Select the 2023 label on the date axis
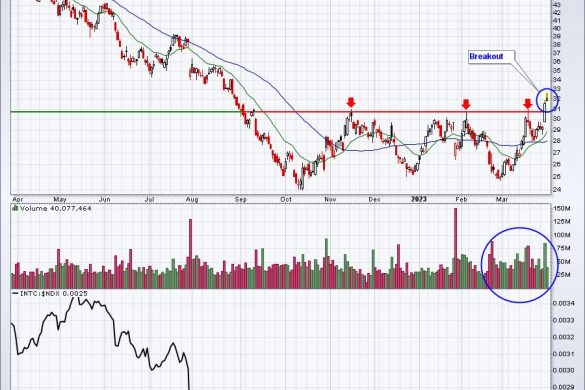The width and height of the screenshot is (585, 390). pos(419,199)
